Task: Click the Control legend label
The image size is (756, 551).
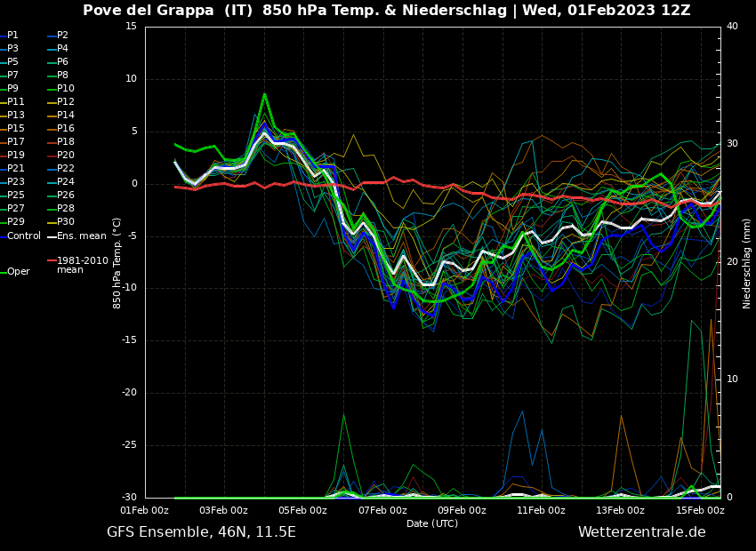Action: [24, 236]
